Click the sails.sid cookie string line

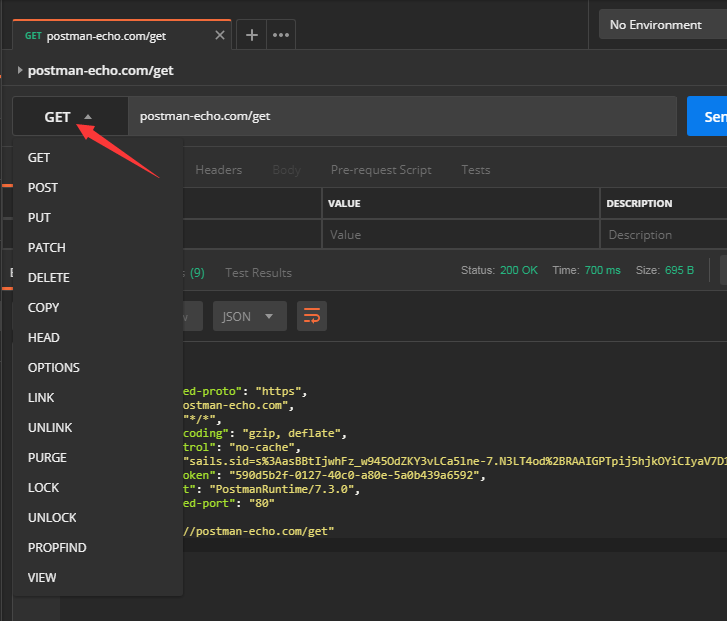[x=455, y=461]
